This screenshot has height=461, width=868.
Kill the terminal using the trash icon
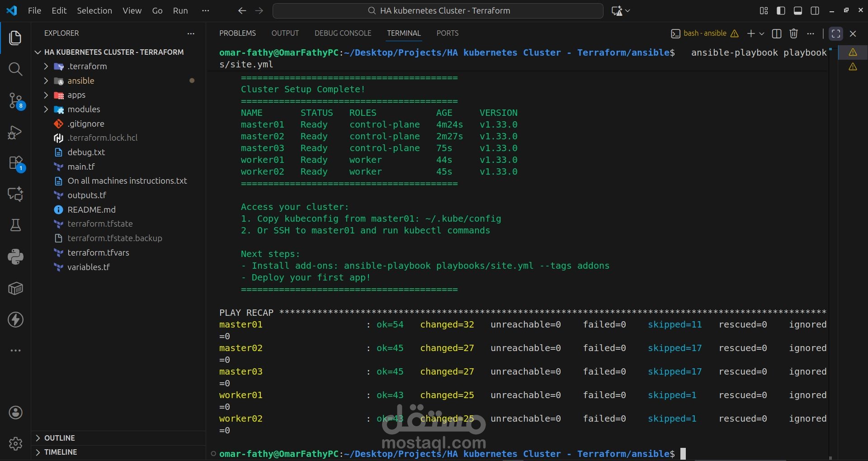[793, 33]
